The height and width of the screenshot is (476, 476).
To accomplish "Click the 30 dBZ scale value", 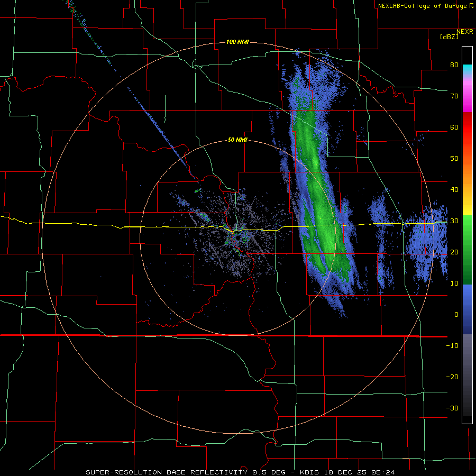I will (x=454, y=221).
